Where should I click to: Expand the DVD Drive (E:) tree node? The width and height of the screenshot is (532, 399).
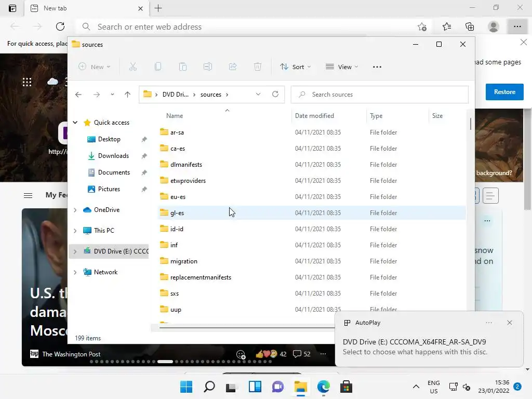tap(75, 251)
